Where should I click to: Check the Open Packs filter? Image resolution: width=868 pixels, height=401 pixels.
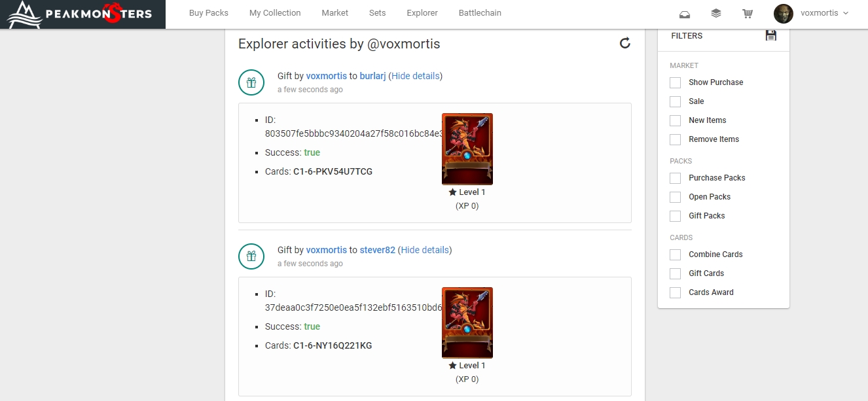676,197
